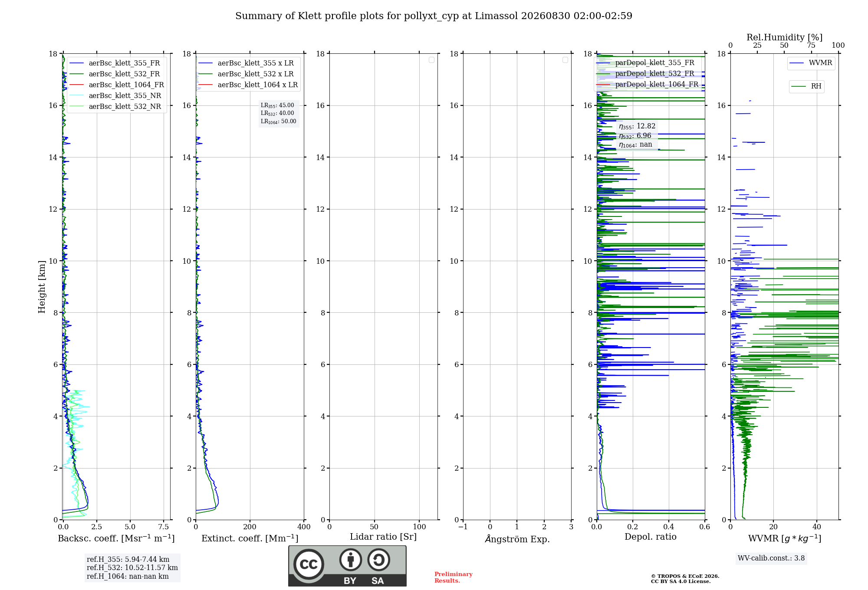Click the WV-calib.const.: 3.8 label
Screen dimensions: 868x590
click(x=771, y=558)
